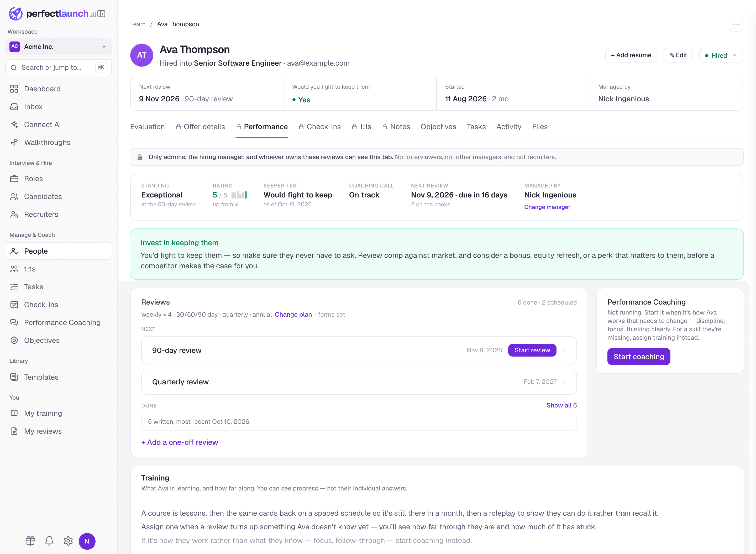Click the rating bars indicator
The width and height of the screenshot is (756, 554).
[x=239, y=195]
